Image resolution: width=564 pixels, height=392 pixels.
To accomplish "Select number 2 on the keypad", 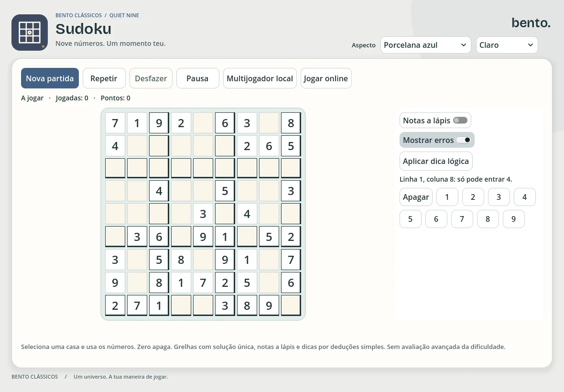I will tap(473, 197).
